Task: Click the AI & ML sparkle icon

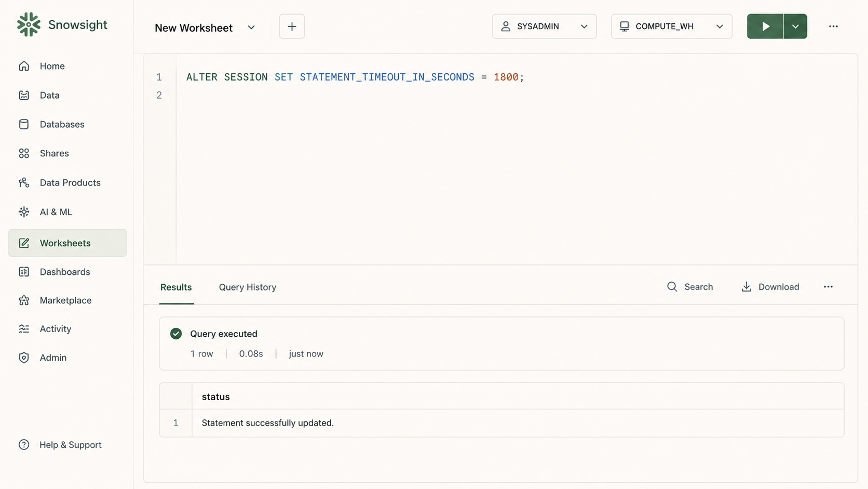Action: (x=24, y=212)
